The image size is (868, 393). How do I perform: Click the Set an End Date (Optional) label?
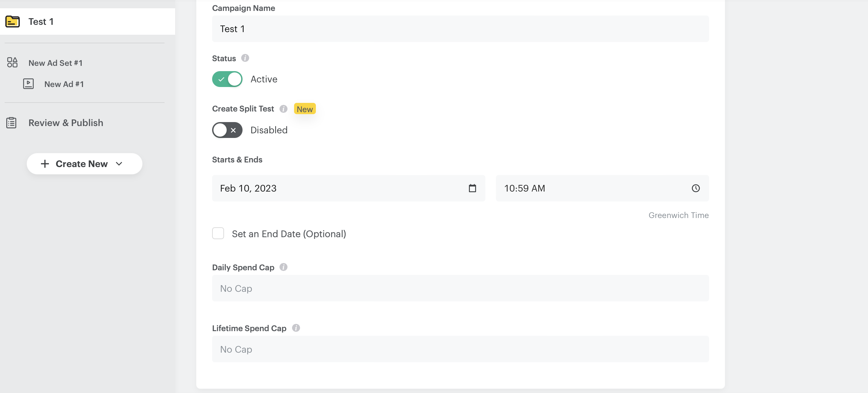pyautogui.click(x=289, y=234)
